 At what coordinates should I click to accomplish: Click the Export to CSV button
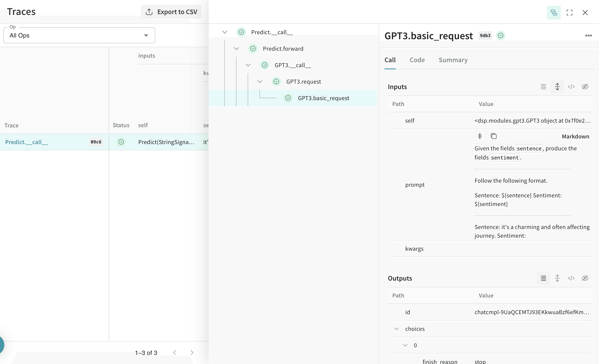(x=171, y=12)
